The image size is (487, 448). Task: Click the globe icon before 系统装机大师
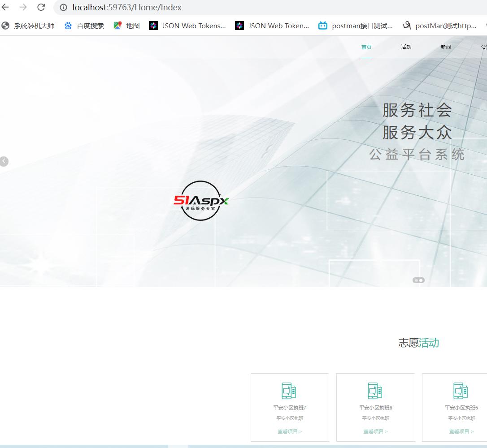pos(5,26)
